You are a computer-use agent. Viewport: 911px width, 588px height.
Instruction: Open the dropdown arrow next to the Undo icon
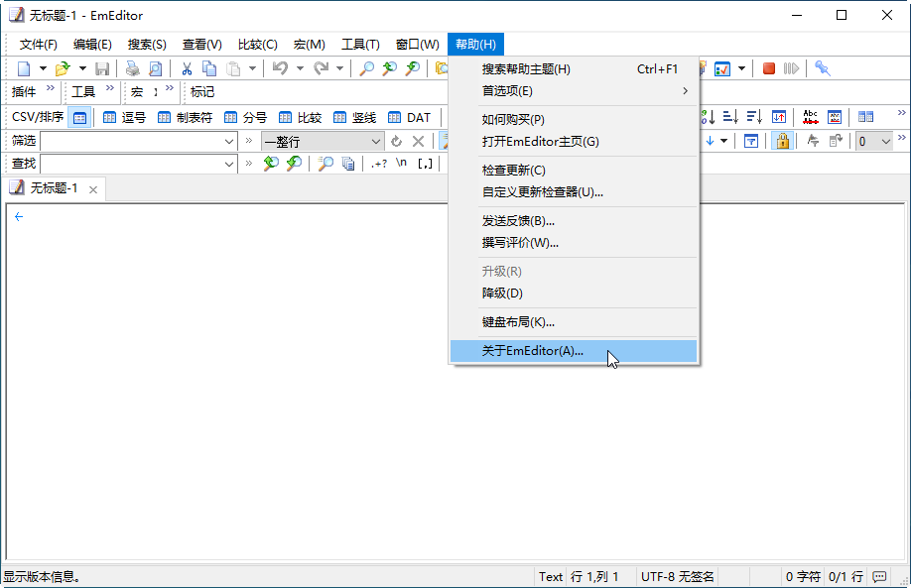300,68
